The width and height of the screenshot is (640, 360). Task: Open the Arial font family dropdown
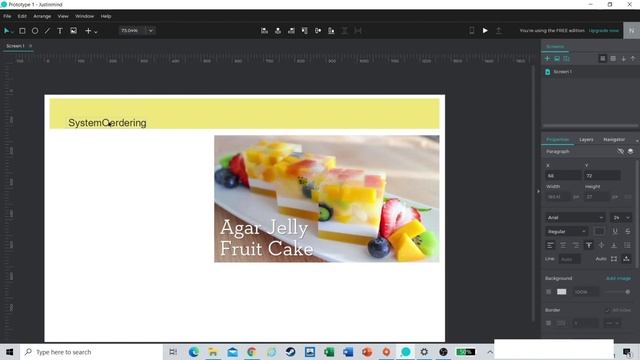point(575,218)
